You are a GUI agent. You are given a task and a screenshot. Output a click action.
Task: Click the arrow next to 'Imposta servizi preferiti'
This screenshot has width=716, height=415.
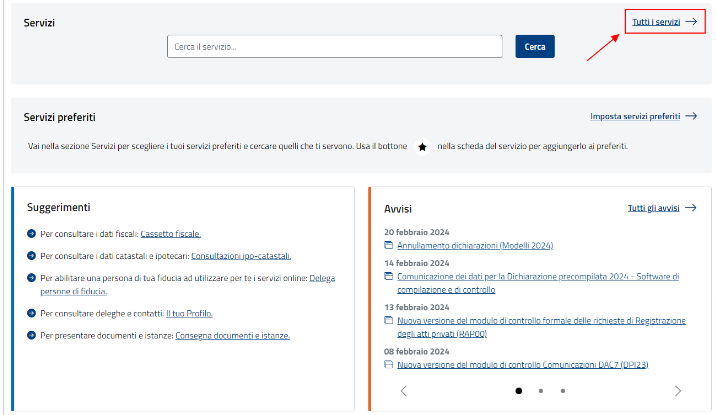[x=691, y=116]
